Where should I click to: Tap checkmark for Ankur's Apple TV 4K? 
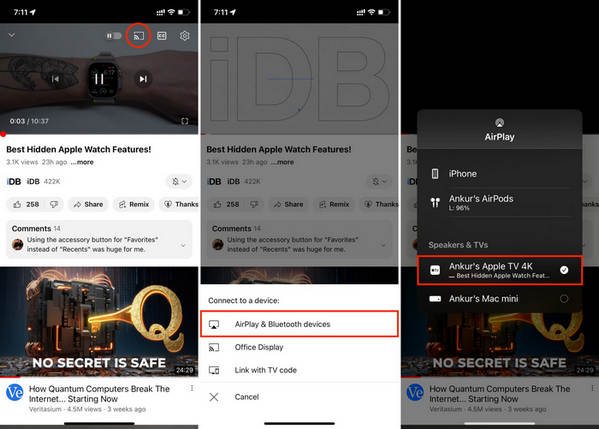tap(564, 270)
